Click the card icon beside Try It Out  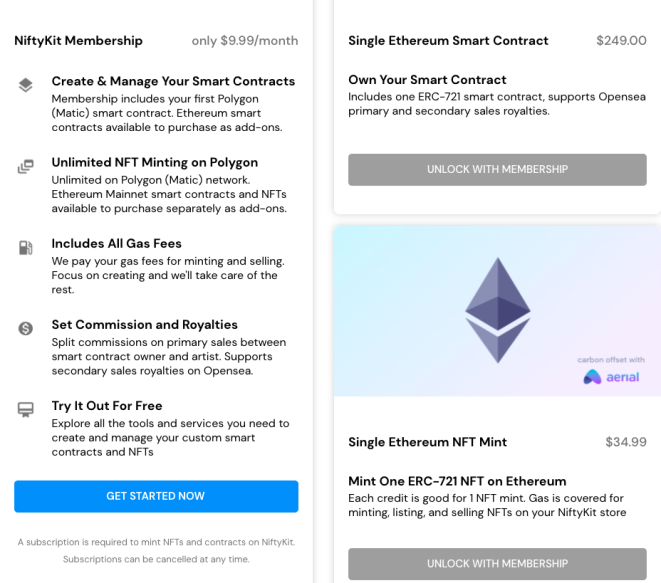coord(25,409)
